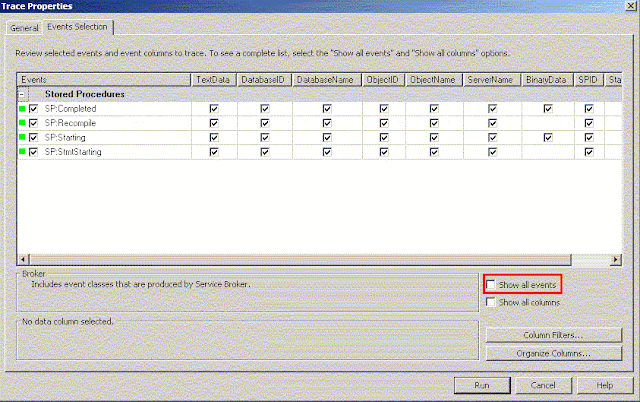The height and width of the screenshot is (402, 640).
Task: Click the horizontal scrollbar left arrow
Action: [x=23, y=260]
